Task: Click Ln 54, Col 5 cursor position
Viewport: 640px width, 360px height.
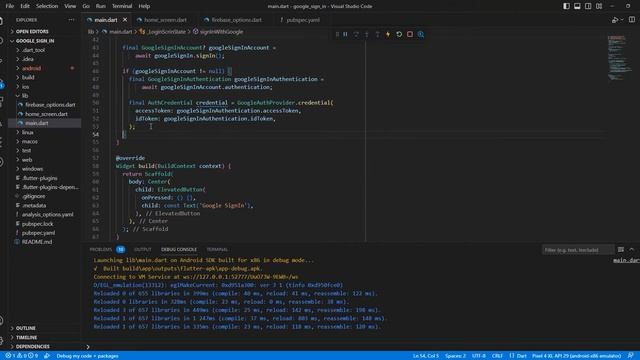Action: tap(425, 356)
